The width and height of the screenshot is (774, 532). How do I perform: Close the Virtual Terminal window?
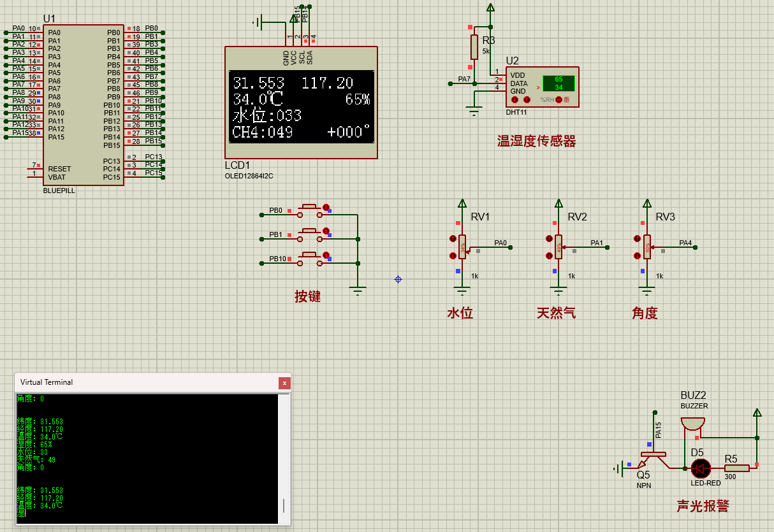pyautogui.click(x=285, y=383)
